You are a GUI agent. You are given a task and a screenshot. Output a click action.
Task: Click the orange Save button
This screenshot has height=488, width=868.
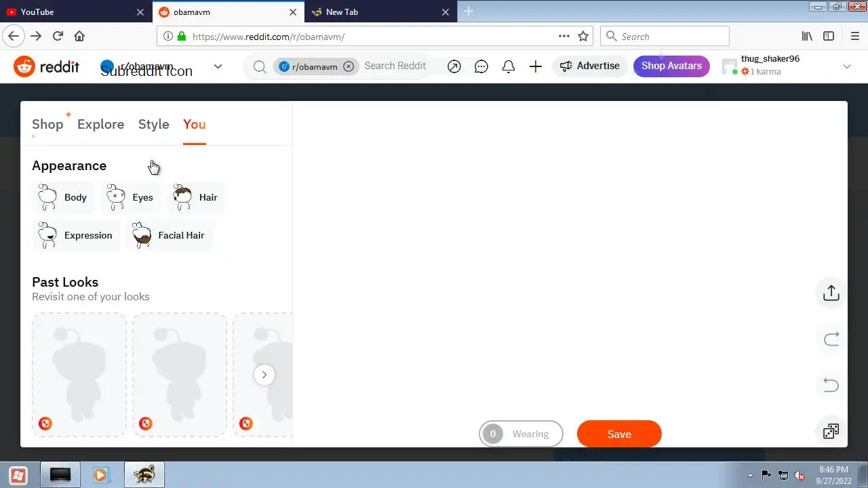(x=619, y=434)
